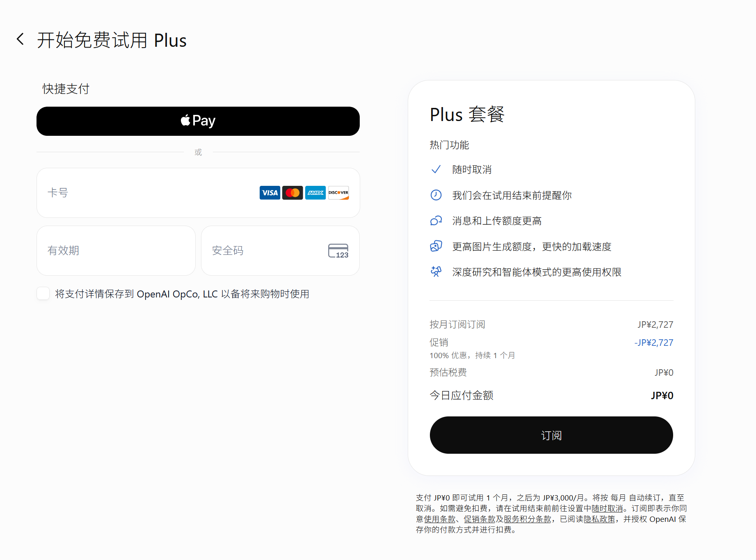
Task: Click the 今日应付金额 label
Action: (461, 395)
